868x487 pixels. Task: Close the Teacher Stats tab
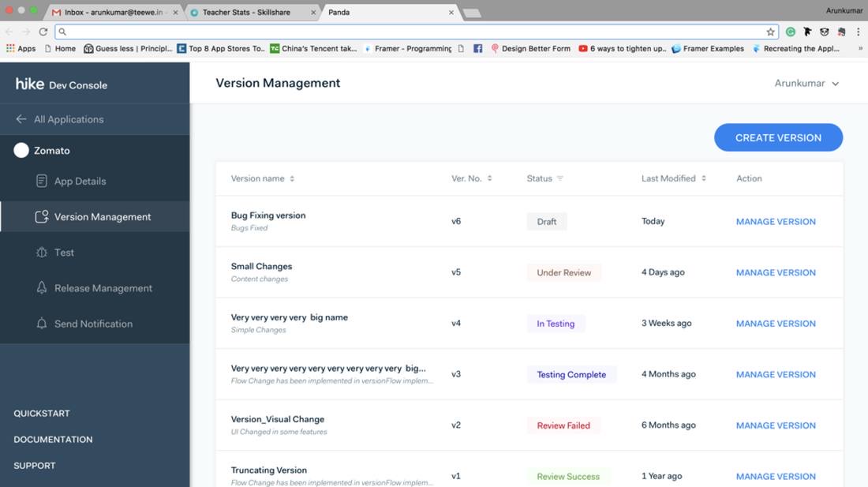click(312, 12)
